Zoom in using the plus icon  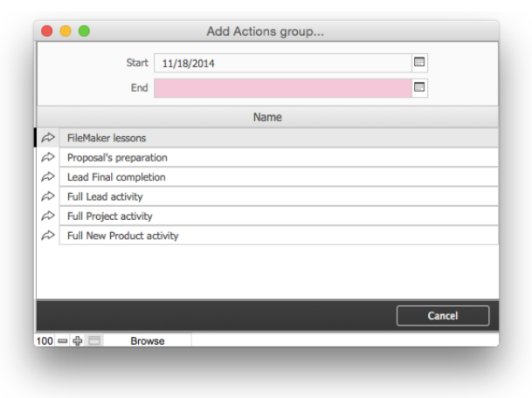point(77,340)
